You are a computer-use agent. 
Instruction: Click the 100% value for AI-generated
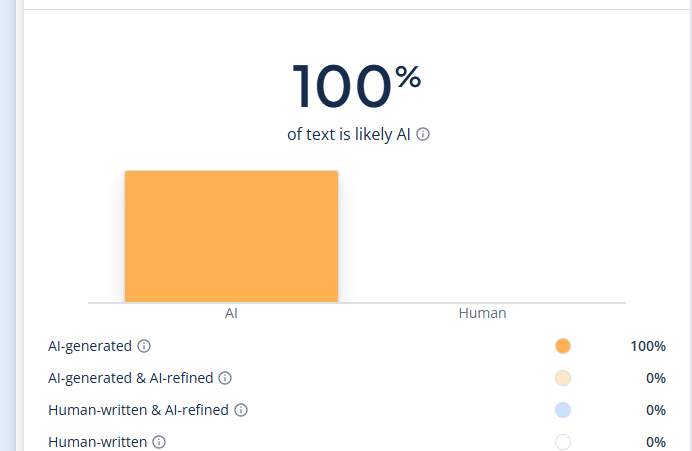(x=648, y=346)
